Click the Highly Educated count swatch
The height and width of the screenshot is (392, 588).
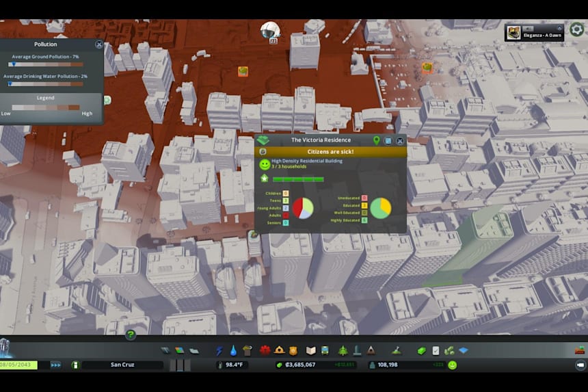(364, 220)
